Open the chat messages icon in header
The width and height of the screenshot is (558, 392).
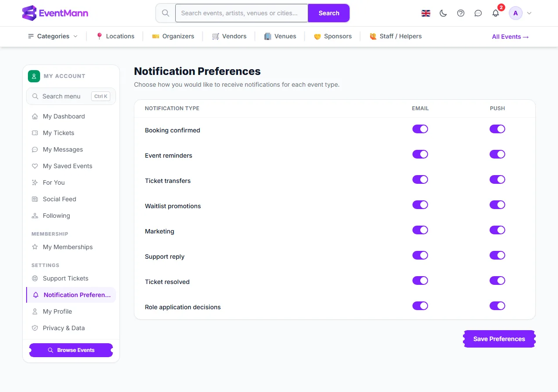pos(478,13)
